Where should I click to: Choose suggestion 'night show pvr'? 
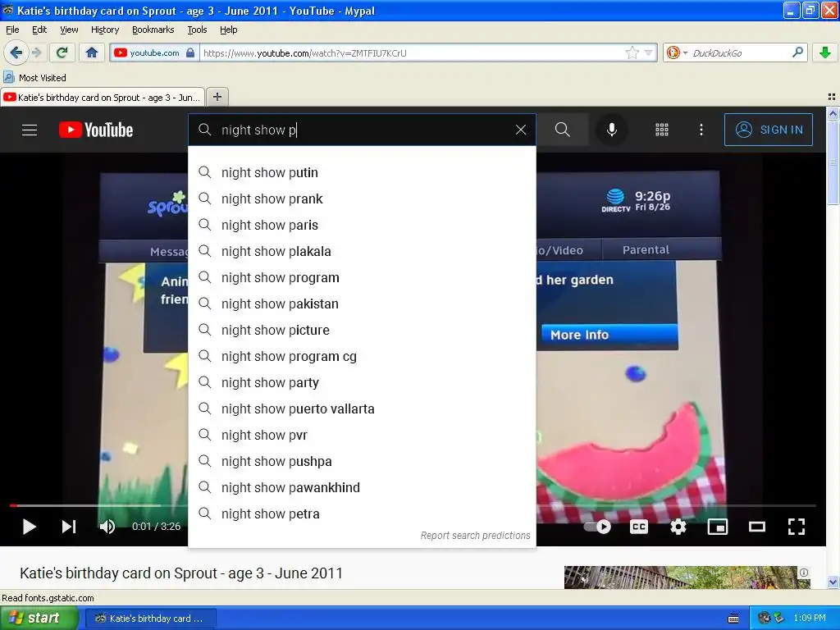pos(362,435)
